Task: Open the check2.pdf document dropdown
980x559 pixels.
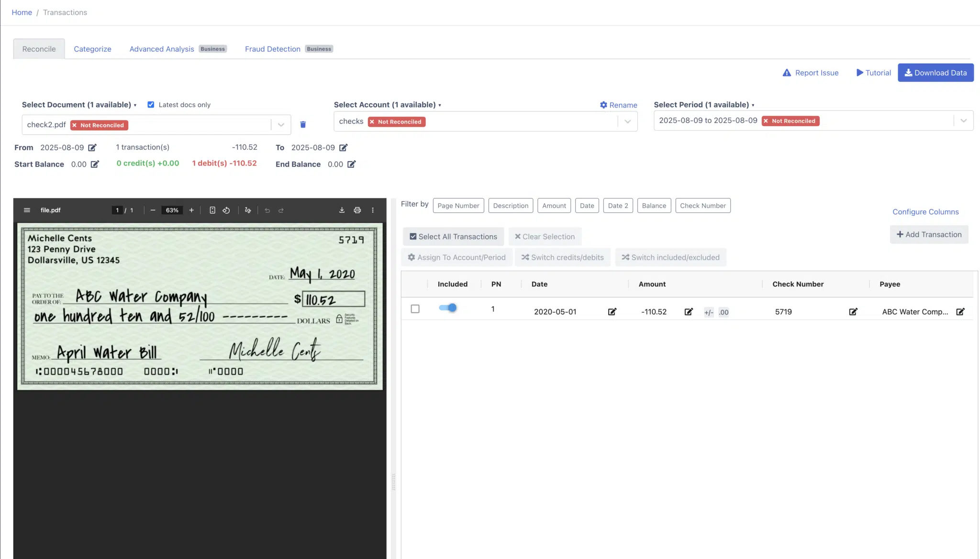Action: coord(281,125)
